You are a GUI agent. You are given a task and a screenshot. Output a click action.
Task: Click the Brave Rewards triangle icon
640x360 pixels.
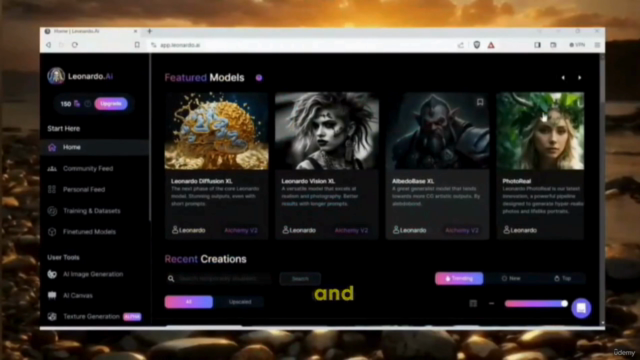tap(491, 45)
